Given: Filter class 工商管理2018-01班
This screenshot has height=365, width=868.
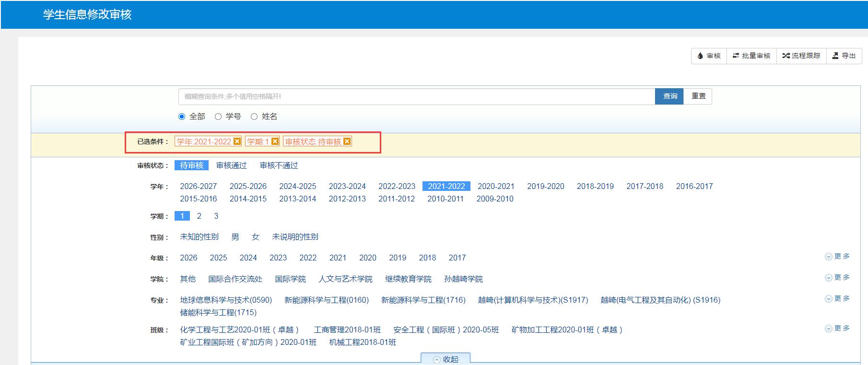Looking at the screenshot, I should pyautogui.click(x=347, y=330).
